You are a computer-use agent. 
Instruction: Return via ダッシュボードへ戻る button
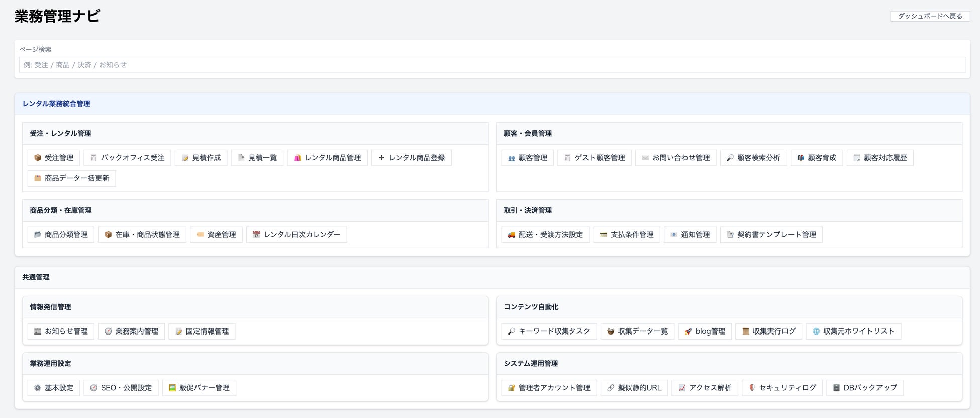click(930, 16)
